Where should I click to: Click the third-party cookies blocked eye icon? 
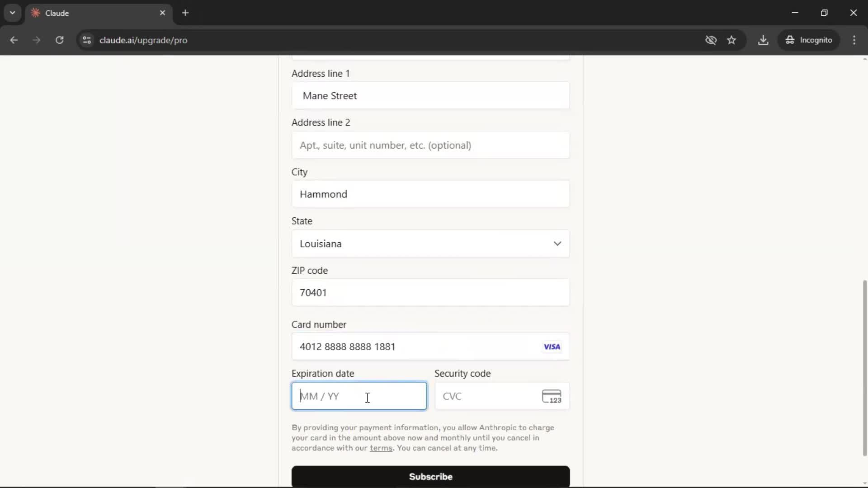tap(711, 40)
